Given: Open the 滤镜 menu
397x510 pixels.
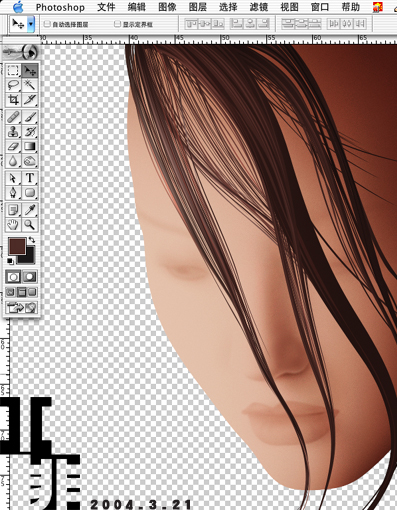Looking at the screenshot, I should tap(259, 7).
